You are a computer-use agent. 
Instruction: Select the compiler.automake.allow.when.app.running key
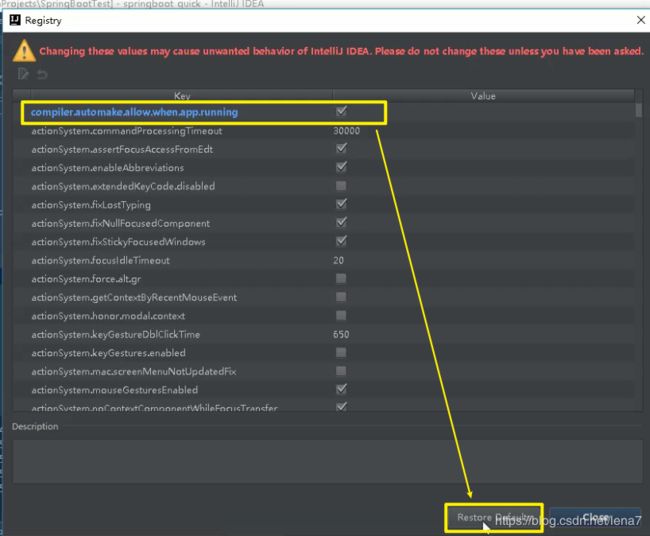[x=134, y=112]
